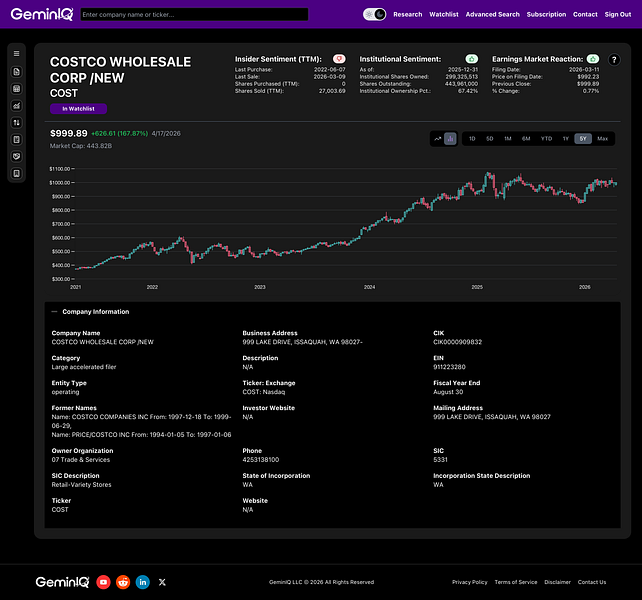The image size is (642, 600).
Task: Click the Earnings Market Reaction thumbs-up badge
Action: pos(593,59)
